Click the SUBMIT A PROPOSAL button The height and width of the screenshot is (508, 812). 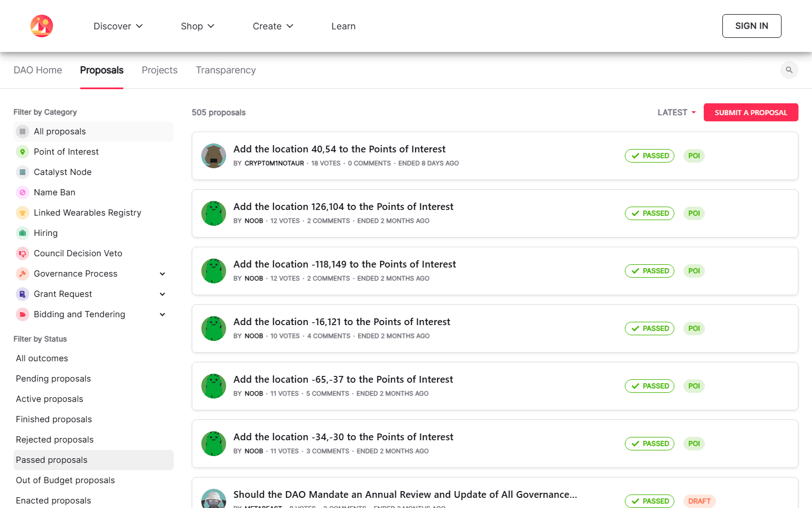751,112
